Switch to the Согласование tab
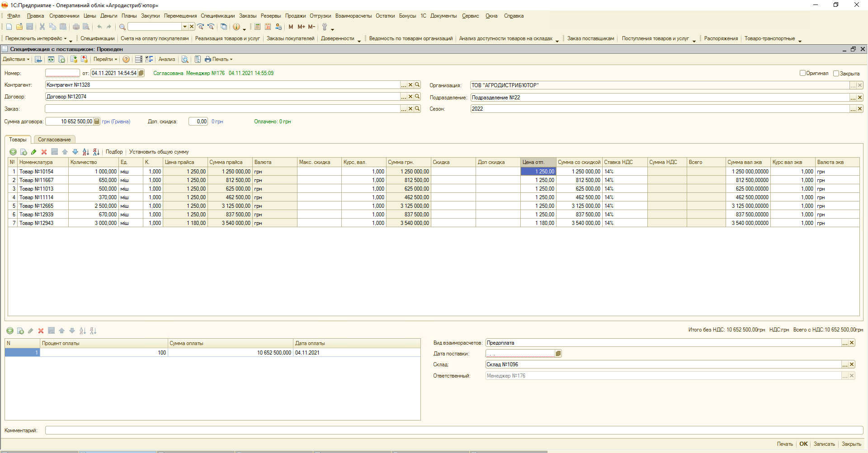The image size is (868, 453). point(54,140)
